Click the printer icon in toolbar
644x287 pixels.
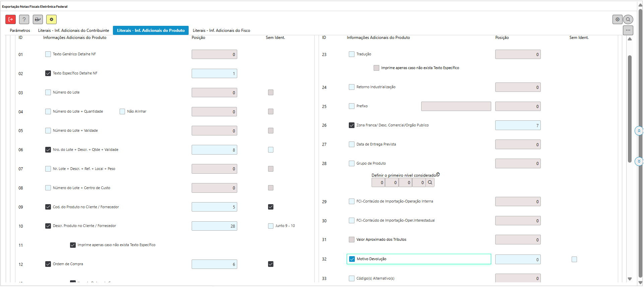tap(38, 19)
